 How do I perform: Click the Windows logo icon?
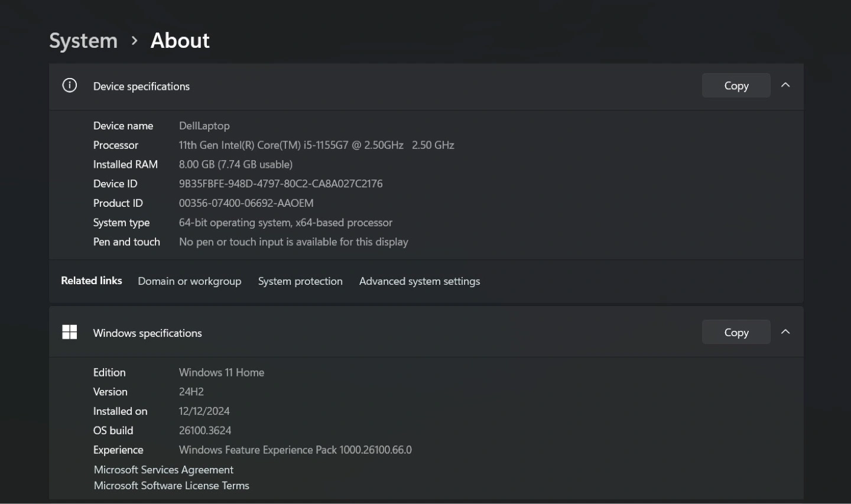coord(70,332)
